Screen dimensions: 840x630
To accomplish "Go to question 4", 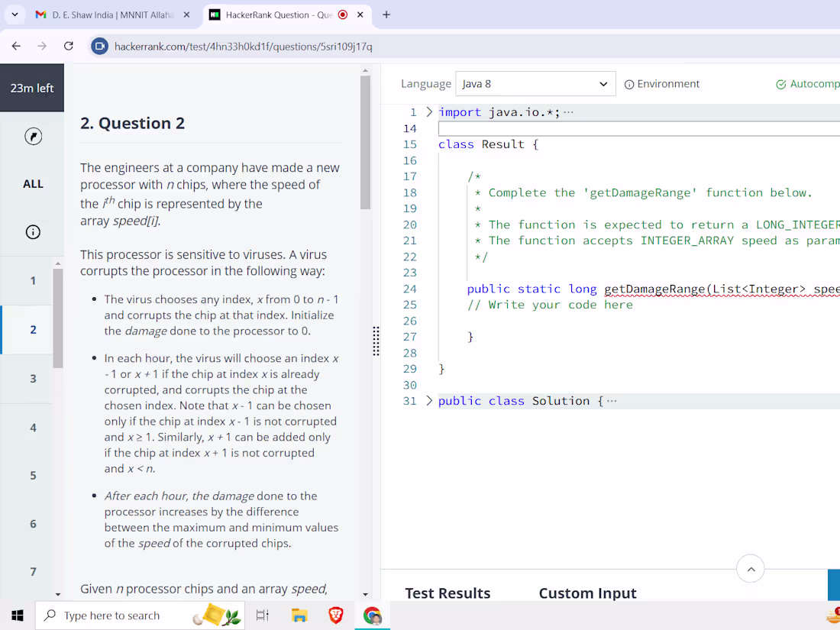I will coord(33,428).
